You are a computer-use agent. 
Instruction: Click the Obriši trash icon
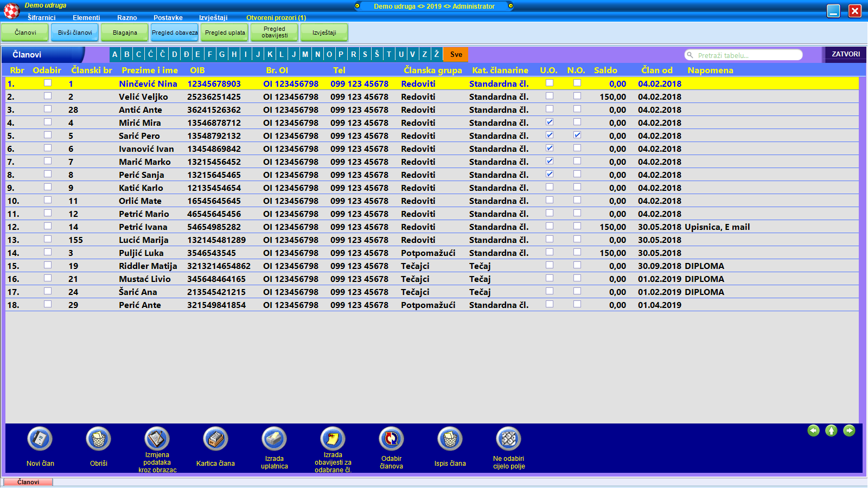click(x=99, y=439)
